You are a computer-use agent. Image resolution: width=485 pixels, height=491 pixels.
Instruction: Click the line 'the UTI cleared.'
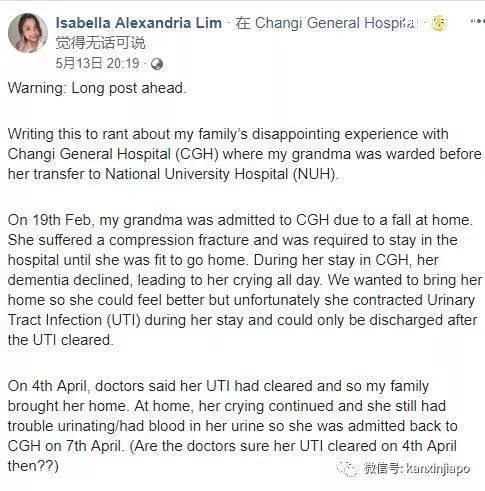click(60, 340)
